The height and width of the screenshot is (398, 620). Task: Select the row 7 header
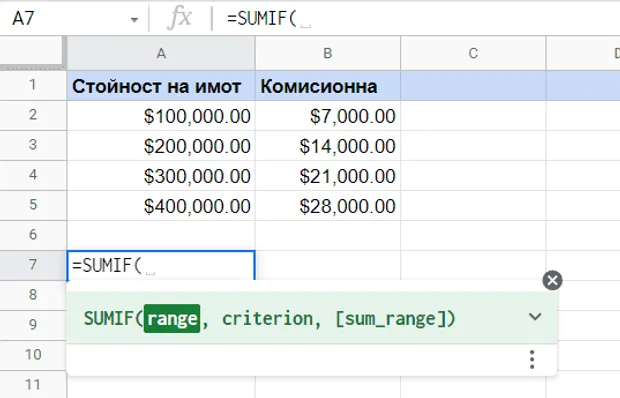pyautogui.click(x=33, y=265)
